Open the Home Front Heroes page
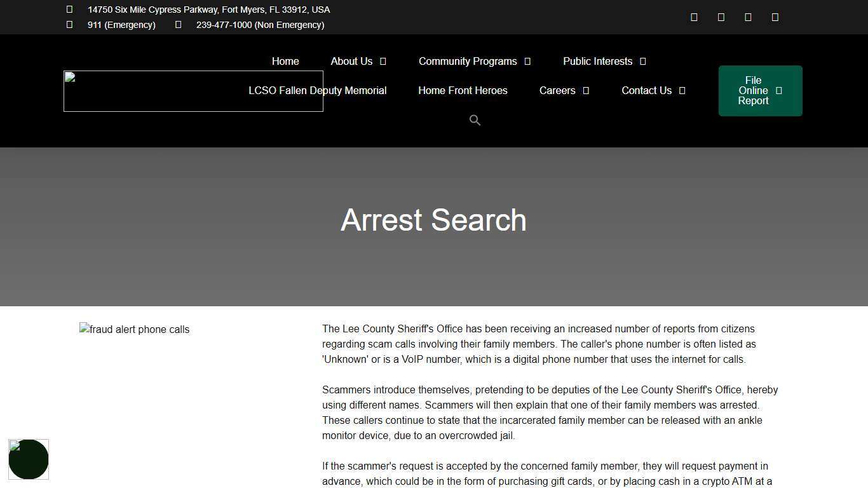Viewport: 868px width, 488px height. 463,90
